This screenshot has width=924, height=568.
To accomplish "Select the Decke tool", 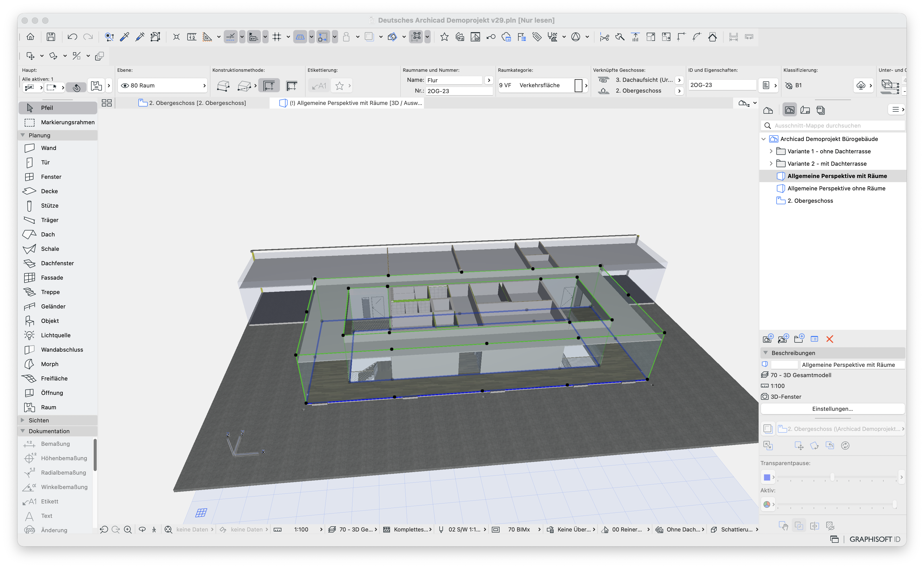I will (x=58, y=191).
